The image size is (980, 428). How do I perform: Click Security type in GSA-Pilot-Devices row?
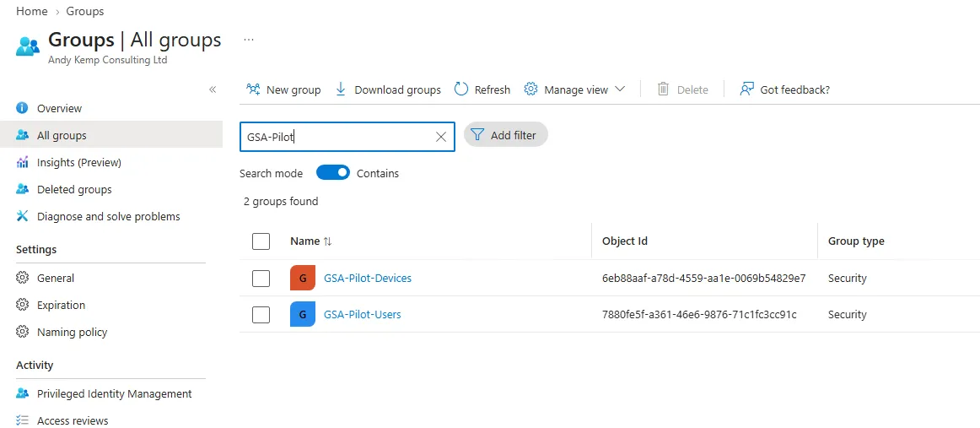847,278
